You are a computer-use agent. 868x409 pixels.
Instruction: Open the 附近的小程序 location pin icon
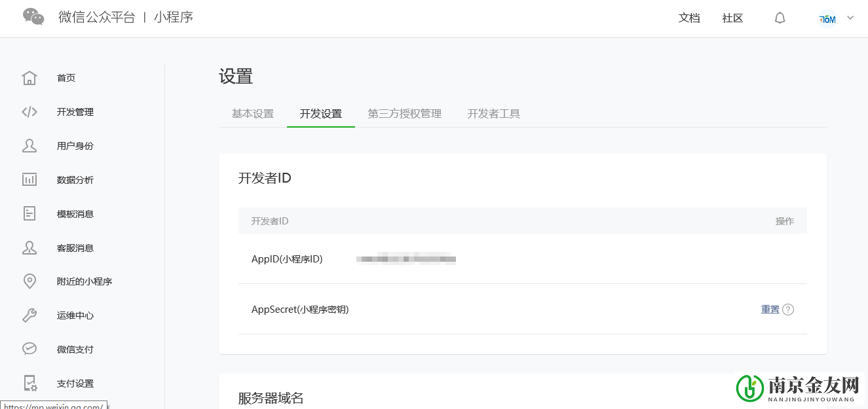pos(29,281)
